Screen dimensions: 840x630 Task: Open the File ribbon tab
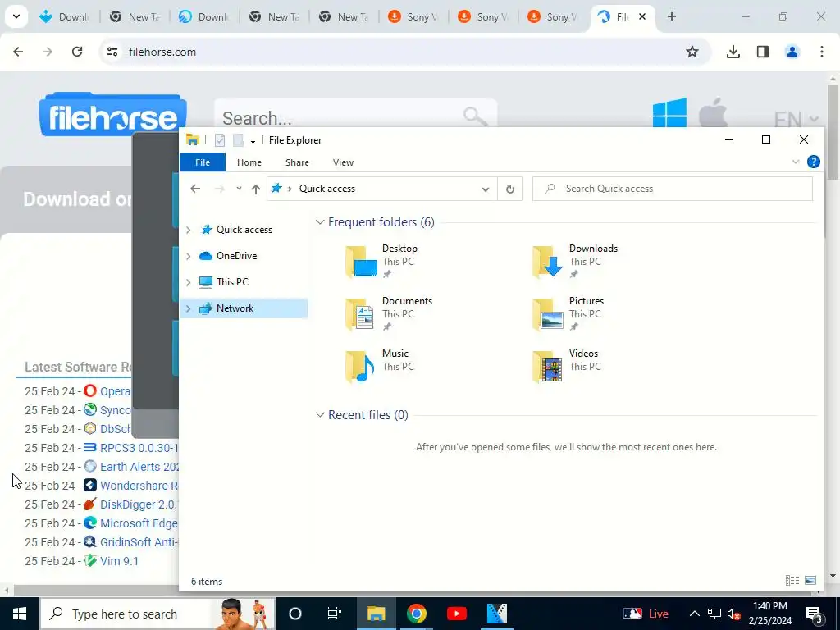pos(203,162)
